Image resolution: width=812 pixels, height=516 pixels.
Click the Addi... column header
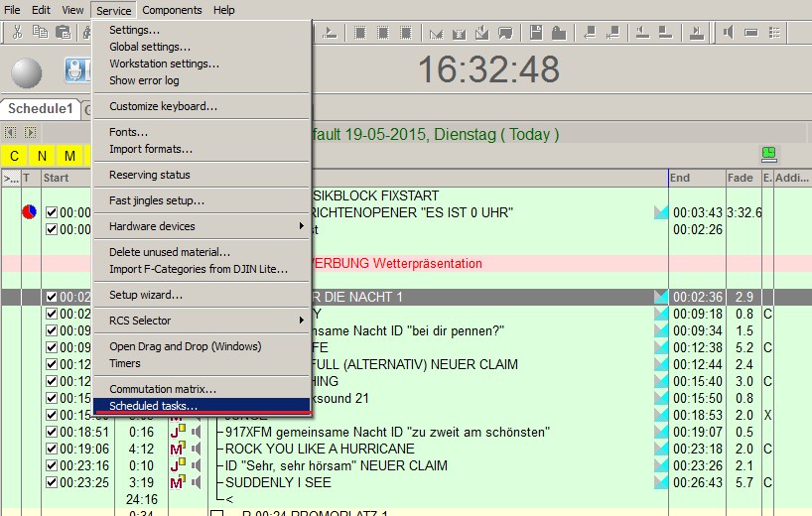point(792,178)
